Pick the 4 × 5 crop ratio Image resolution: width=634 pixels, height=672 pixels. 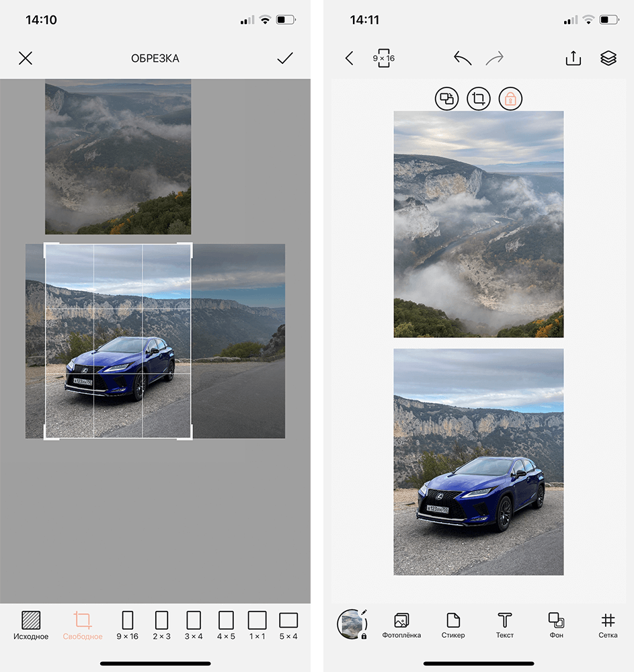pos(227,624)
